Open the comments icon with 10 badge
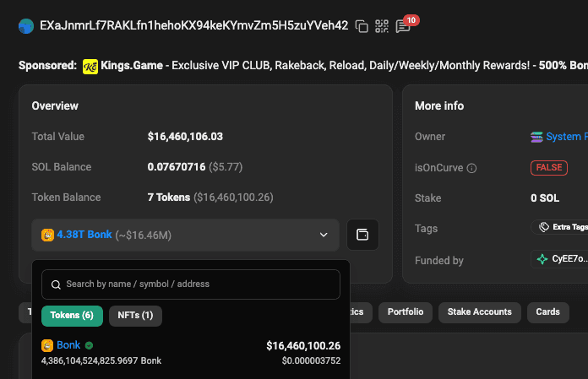Screen dimensions: 588x379 pos(403,27)
